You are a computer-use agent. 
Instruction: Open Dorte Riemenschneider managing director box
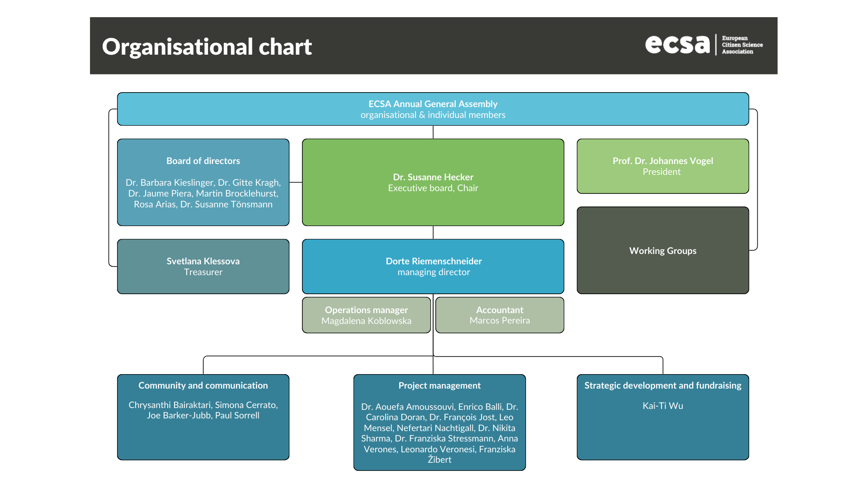tap(433, 266)
